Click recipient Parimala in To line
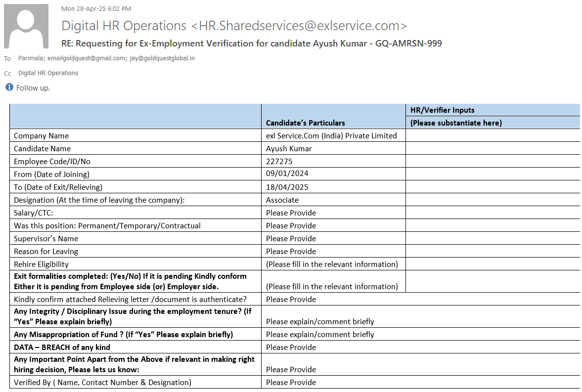 pyautogui.click(x=31, y=58)
